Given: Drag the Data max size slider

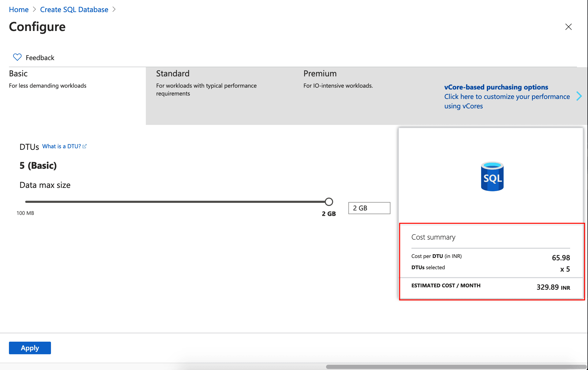Looking at the screenshot, I should point(329,201).
